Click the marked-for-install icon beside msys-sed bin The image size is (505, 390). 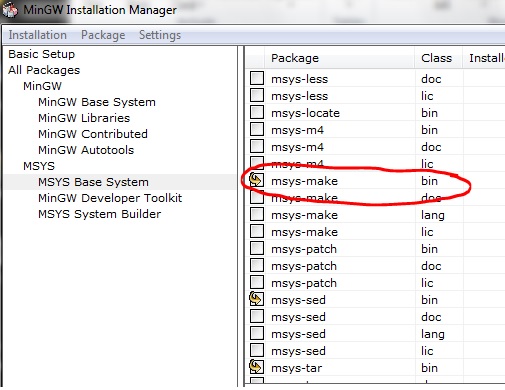point(257,299)
